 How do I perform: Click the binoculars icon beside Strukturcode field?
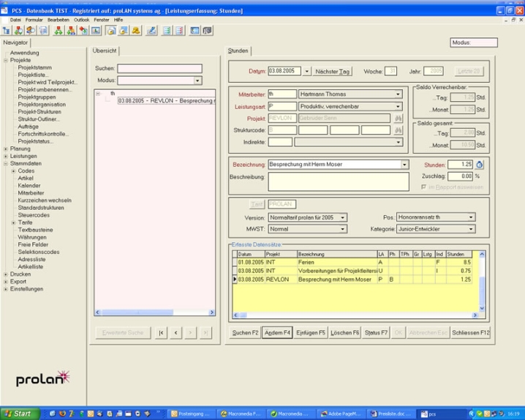pyautogui.click(x=399, y=130)
